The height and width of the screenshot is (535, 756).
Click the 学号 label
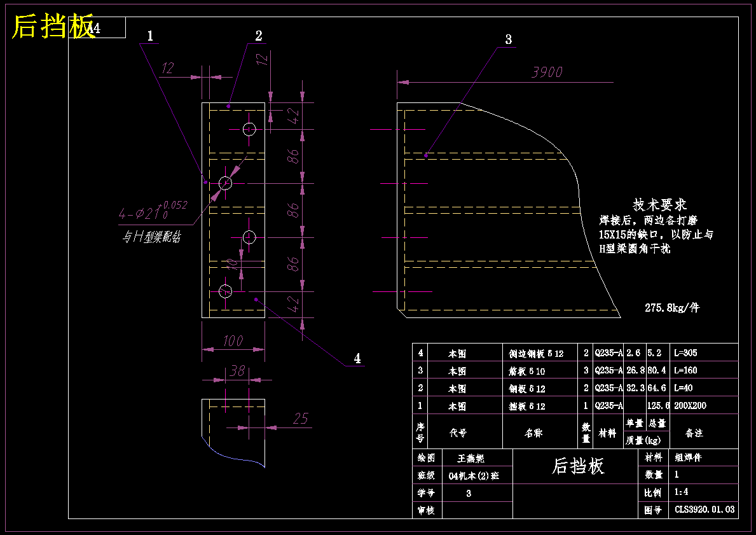[x=426, y=493]
